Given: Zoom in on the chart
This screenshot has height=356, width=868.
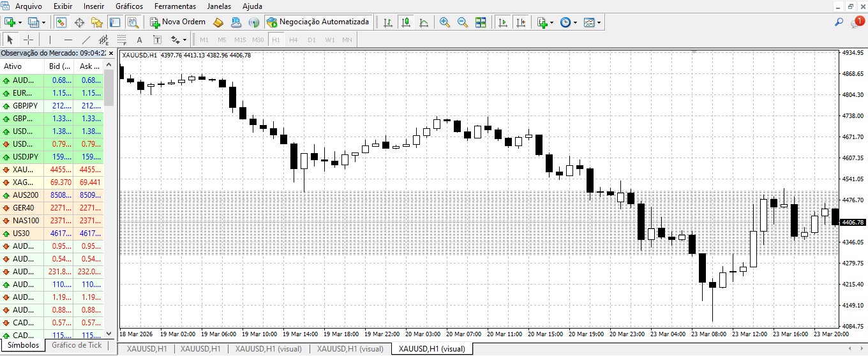Looking at the screenshot, I should [x=445, y=22].
